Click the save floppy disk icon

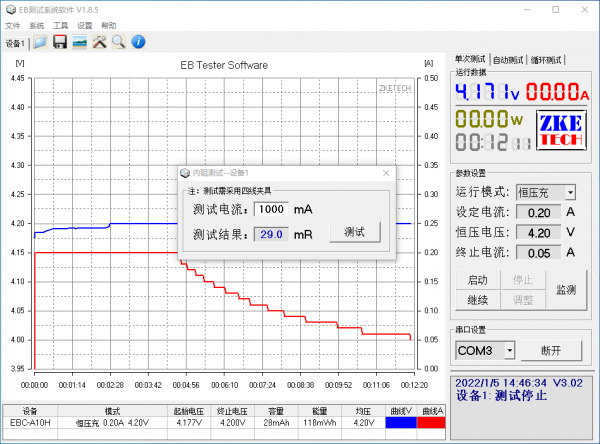pos(60,42)
